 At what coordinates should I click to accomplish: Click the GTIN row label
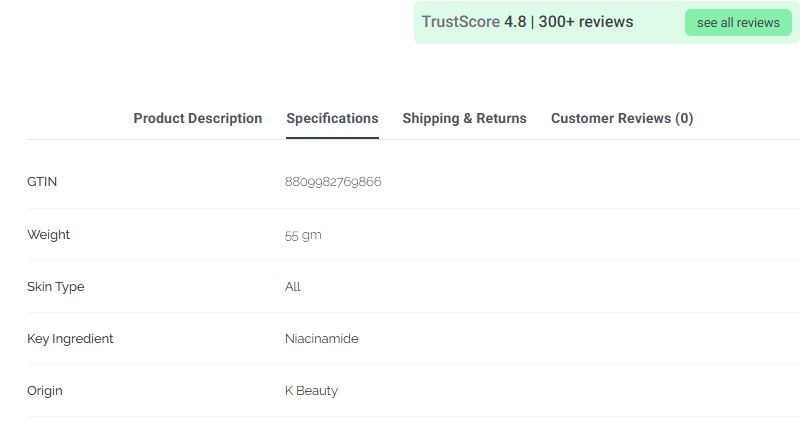coord(42,182)
